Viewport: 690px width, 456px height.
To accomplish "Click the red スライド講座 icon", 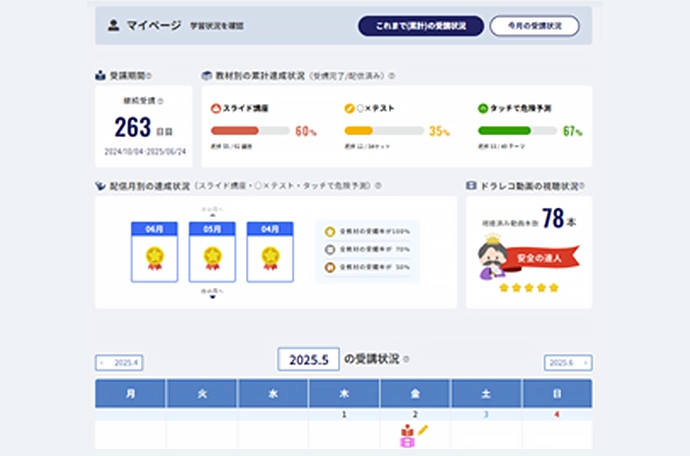I will pos(216,108).
